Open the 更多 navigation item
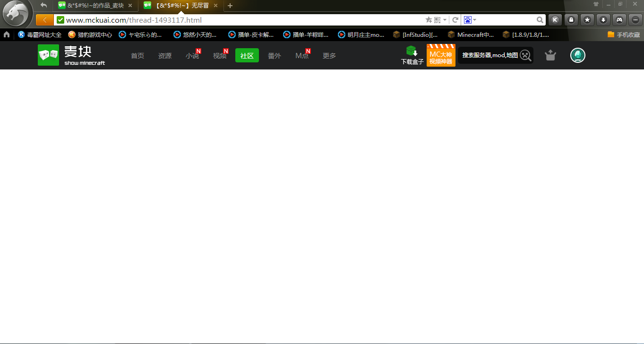644x344 pixels. [x=329, y=56]
